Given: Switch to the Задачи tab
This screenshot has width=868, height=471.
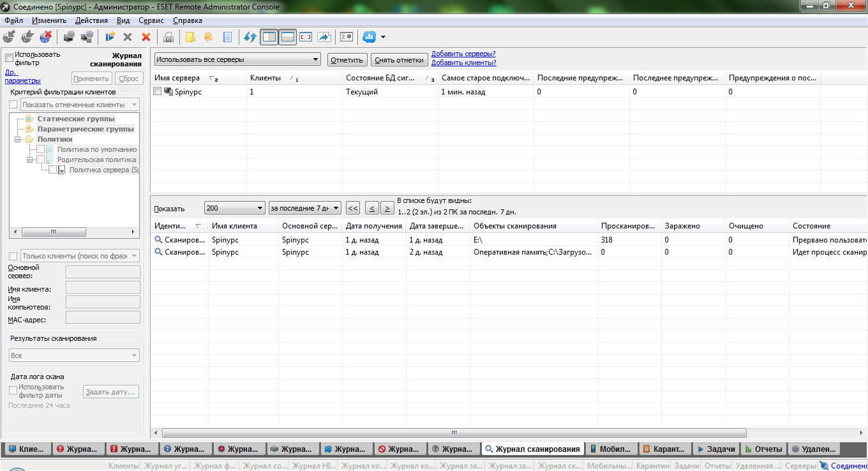Looking at the screenshot, I should pyautogui.click(x=716, y=449).
